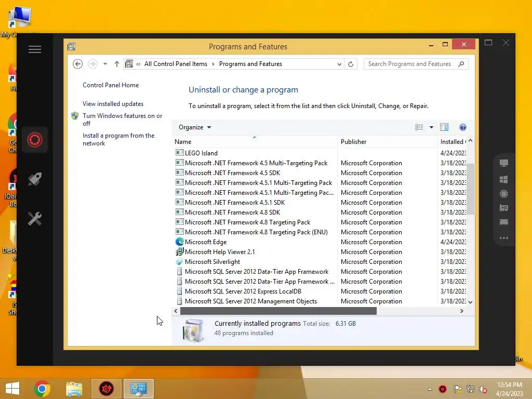Launch Google Chrome from taskbar
Screen dimensions: 532x399
42,389
